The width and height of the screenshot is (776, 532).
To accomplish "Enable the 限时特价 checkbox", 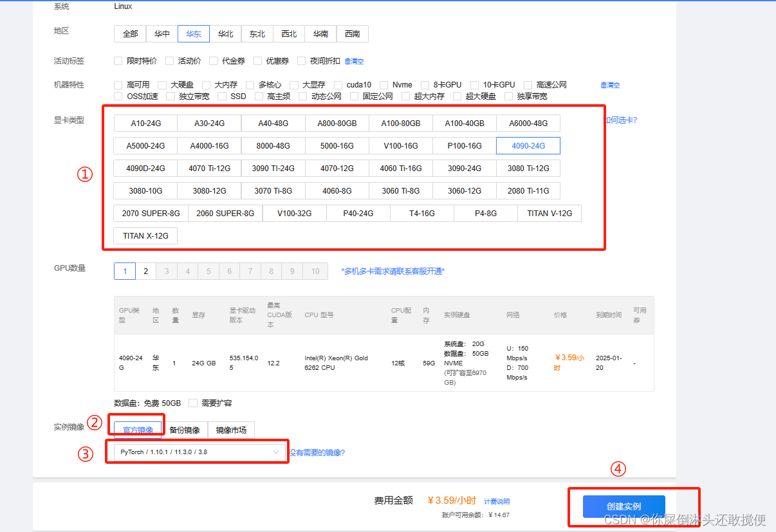I will point(118,61).
